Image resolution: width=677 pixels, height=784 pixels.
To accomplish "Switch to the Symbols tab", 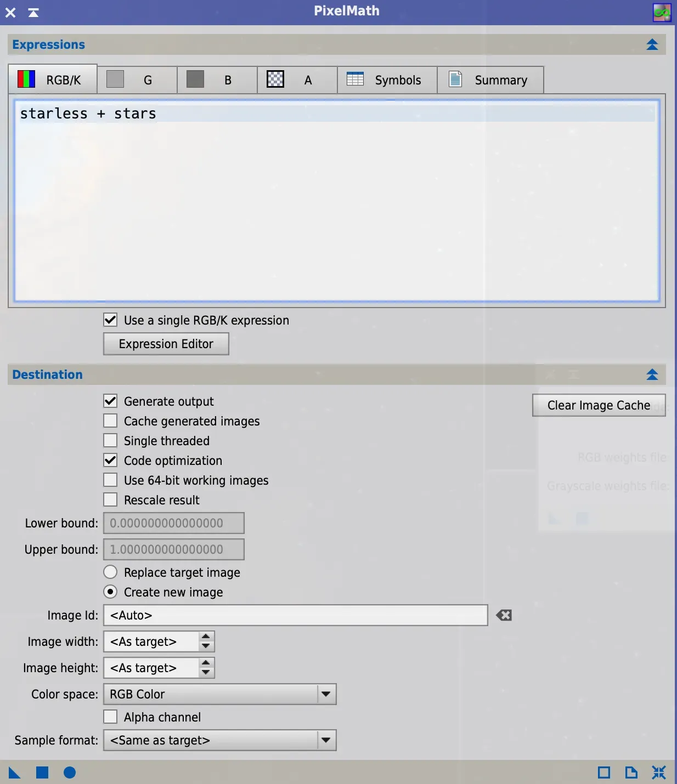I will (387, 80).
